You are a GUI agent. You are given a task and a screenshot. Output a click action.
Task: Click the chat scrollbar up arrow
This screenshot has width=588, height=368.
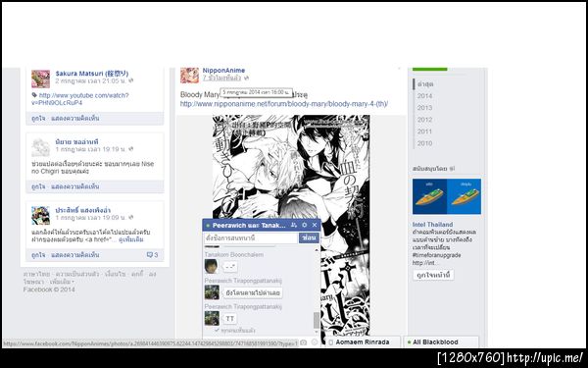click(x=317, y=249)
